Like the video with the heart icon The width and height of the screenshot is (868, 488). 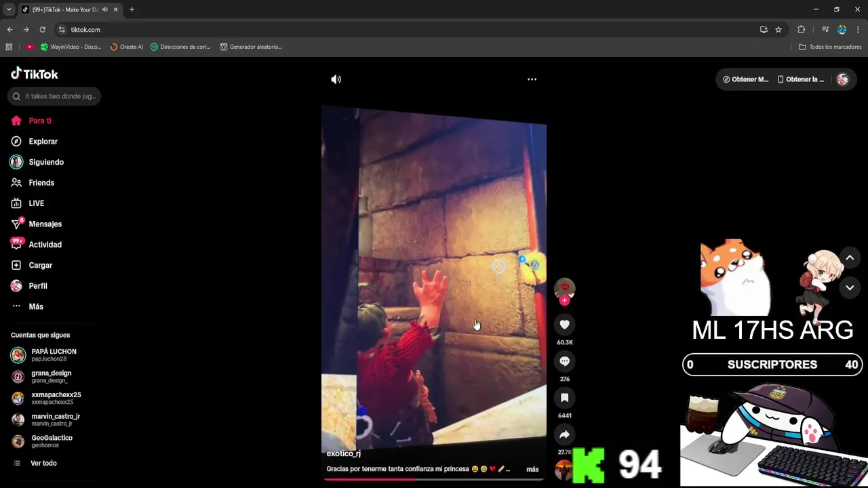(x=564, y=325)
